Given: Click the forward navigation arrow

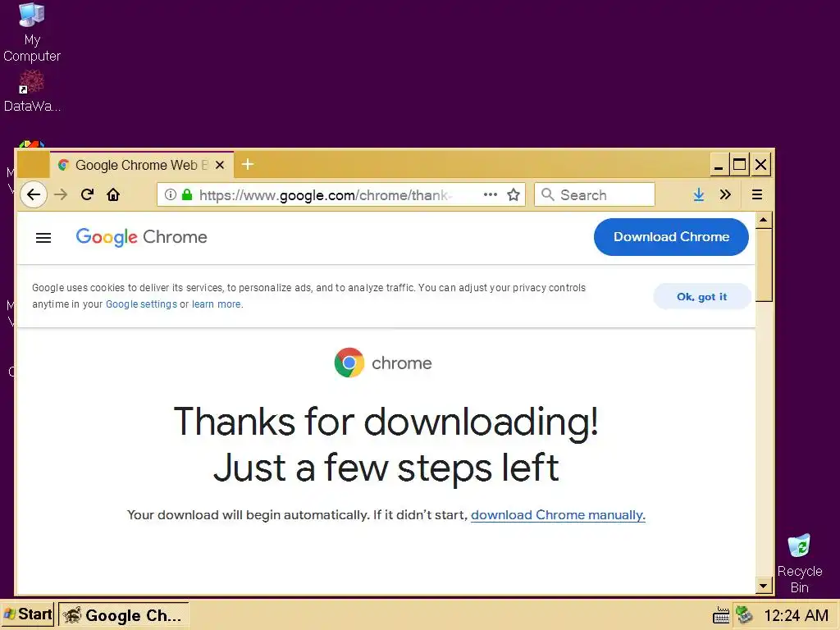Looking at the screenshot, I should tap(61, 194).
